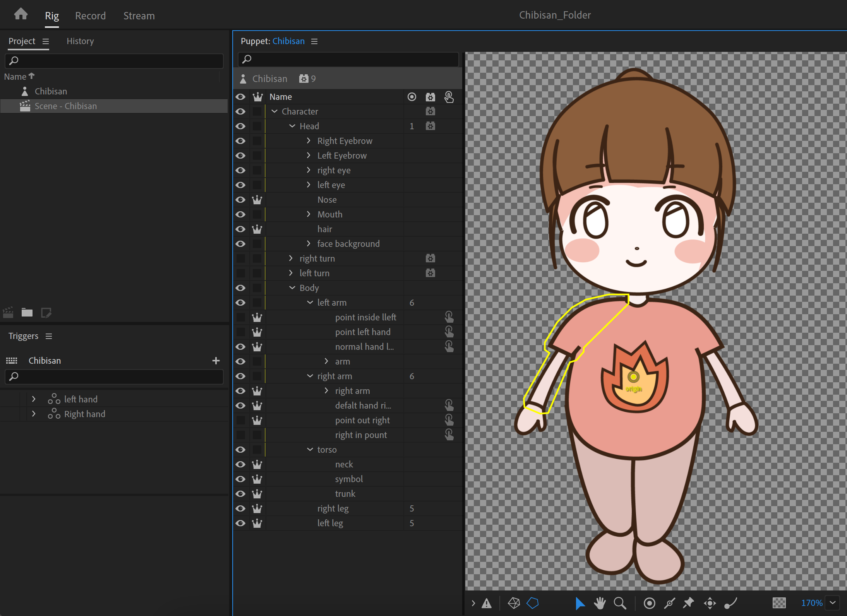Image resolution: width=847 pixels, height=616 pixels.
Task: Click the Home icon in the top-left corner
Action: tap(20, 14)
